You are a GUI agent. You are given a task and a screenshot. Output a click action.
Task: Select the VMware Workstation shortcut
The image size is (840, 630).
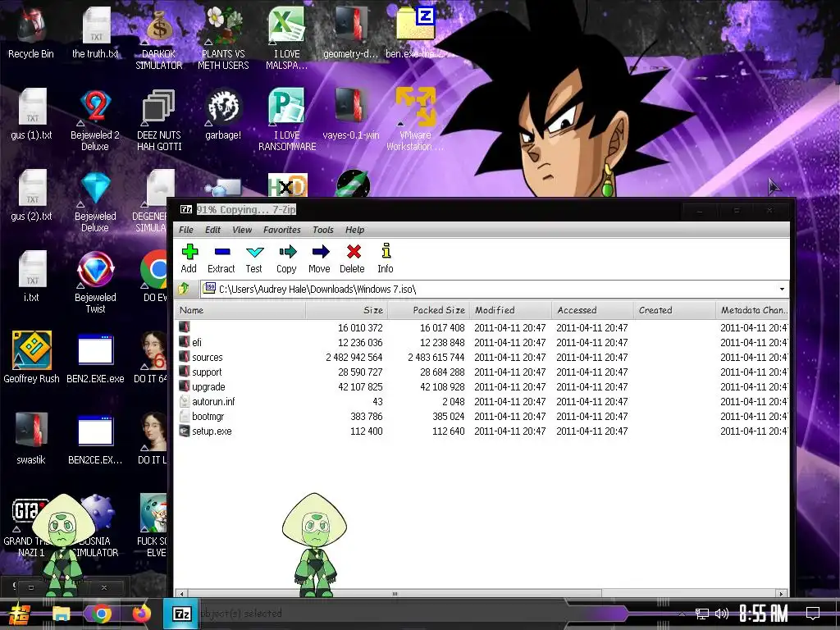tap(415, 120)
